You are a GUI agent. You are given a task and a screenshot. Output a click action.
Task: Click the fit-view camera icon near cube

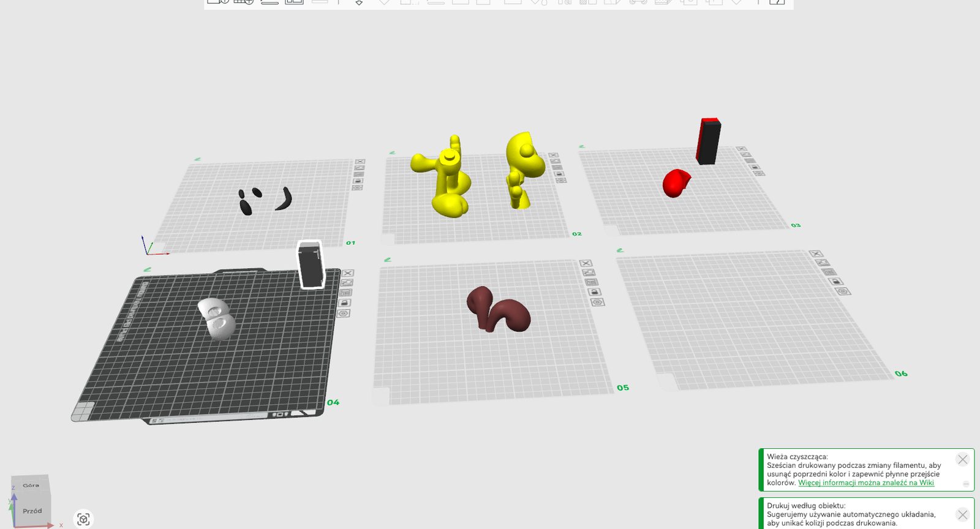point(83,519)
